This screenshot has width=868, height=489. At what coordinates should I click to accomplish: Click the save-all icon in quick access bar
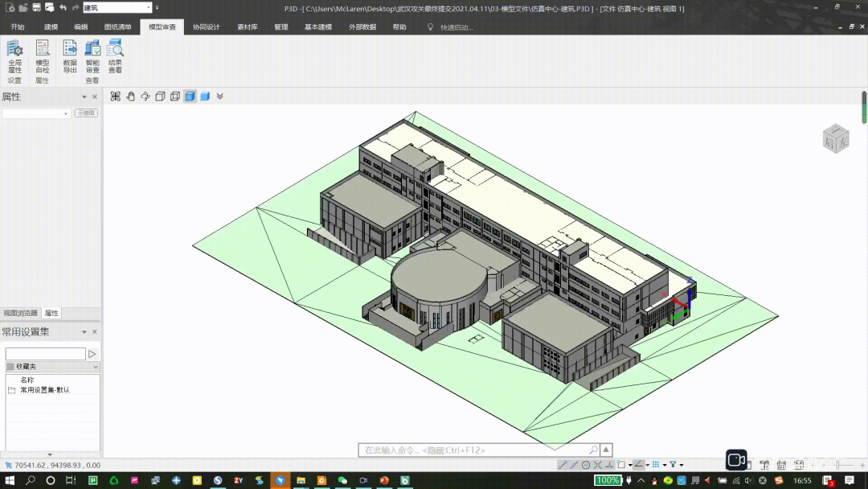pyautogui.click(x=49, y=8)
